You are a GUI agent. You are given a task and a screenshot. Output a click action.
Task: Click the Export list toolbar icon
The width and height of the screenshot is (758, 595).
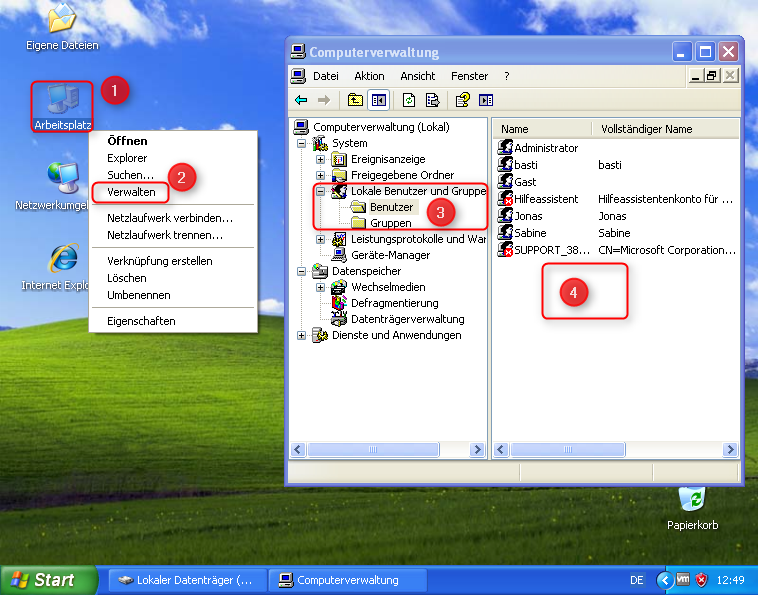click(432, 100)
